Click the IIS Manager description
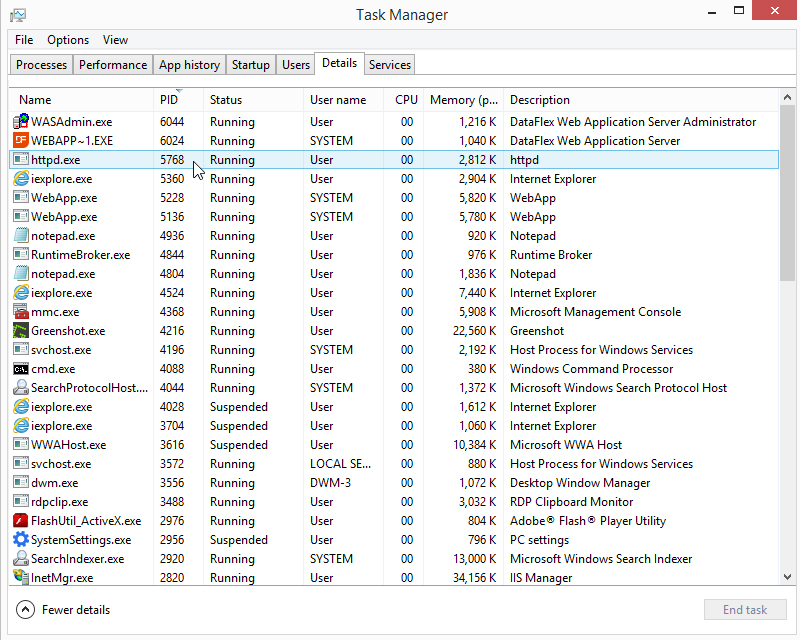Screen dimensions: 800x640 pos(541,577)
